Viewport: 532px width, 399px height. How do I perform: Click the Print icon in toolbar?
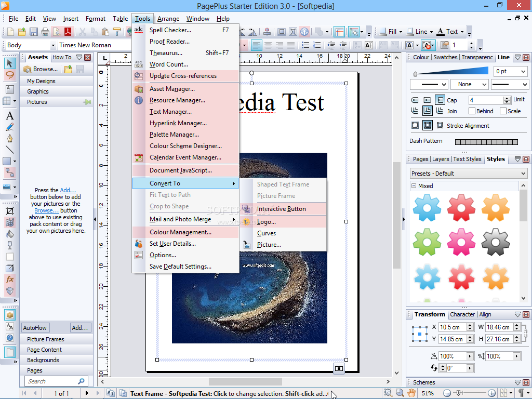(x=45, y=32)
